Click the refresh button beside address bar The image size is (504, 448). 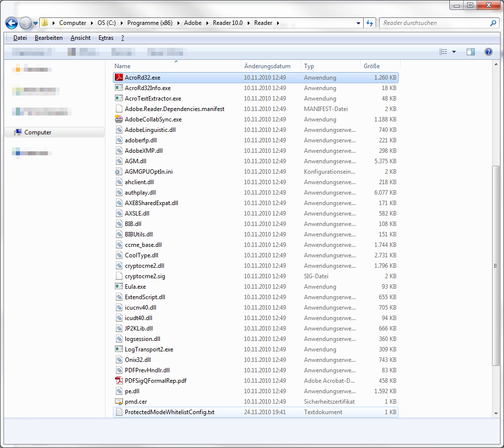[x=370, y=23]
